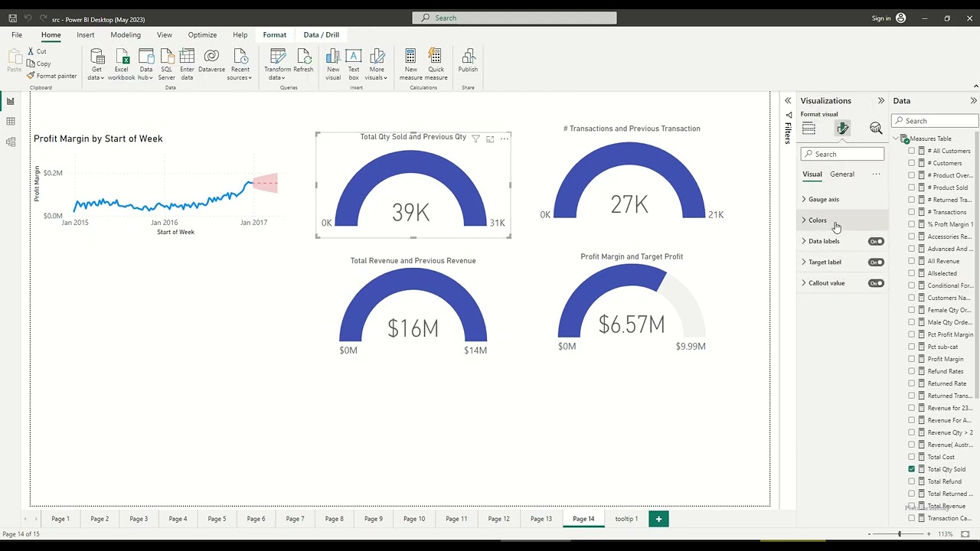Click the zoom slider handle in status bar
The image size is (980, 551).
click(x=900, y=534)
